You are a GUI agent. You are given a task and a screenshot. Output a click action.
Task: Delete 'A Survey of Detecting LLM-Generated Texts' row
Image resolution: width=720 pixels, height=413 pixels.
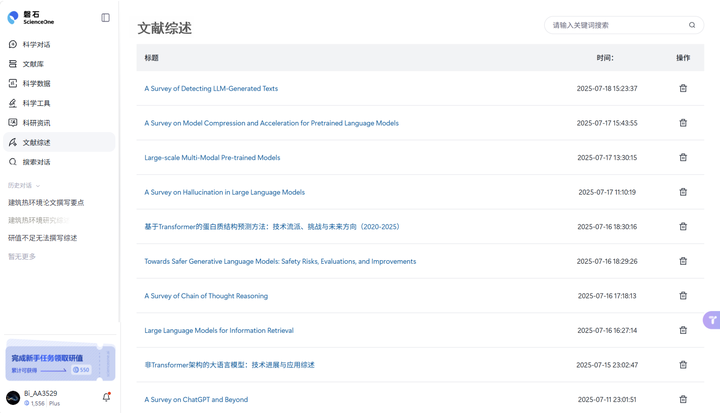coord(683,88)
